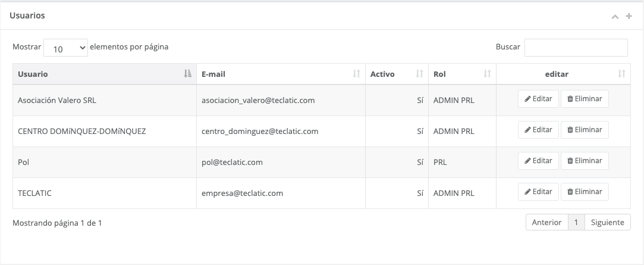The height and width of the screenshot is (265, 644).
Task: Collapse the Usuarios panel with the chevron
Action: click(x=615, y=17)
